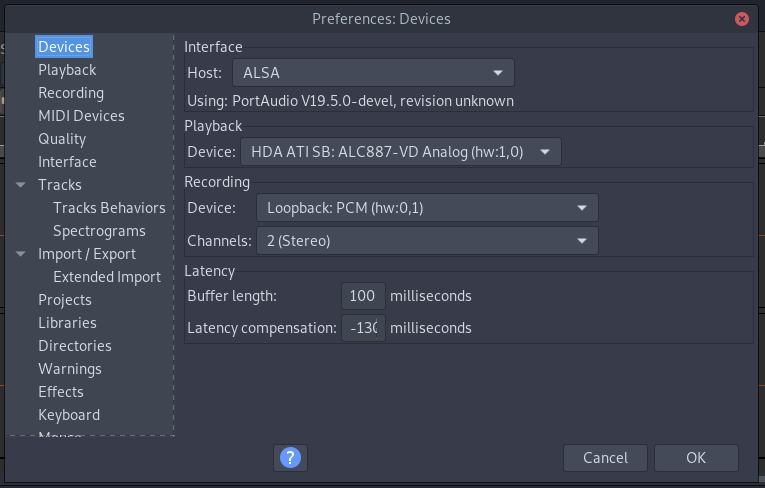The width and height of the screenshot is (765, 488).
Task: Select Tracks category
Action: coord(60,185)
